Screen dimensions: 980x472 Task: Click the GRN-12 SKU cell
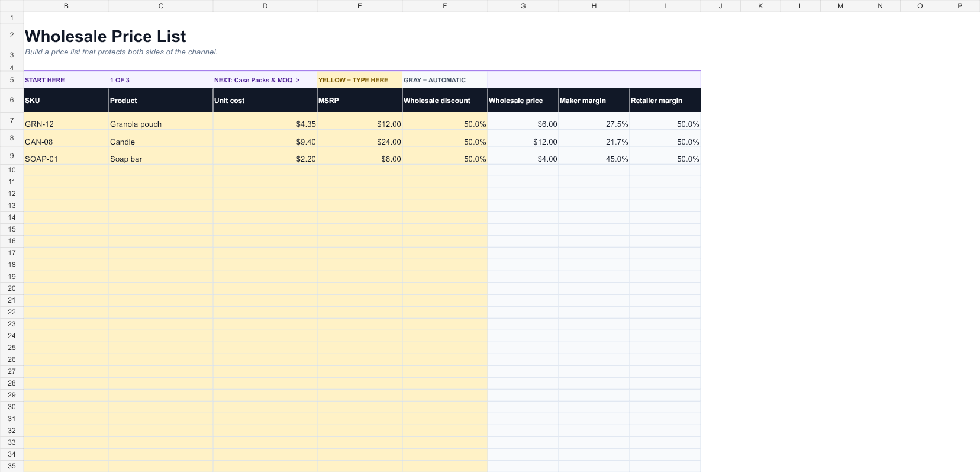click(x=66, y=121)
